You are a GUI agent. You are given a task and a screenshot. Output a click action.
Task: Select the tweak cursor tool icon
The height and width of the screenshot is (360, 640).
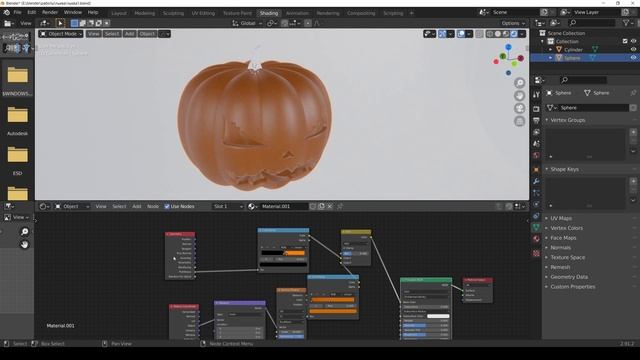(60, 23)
